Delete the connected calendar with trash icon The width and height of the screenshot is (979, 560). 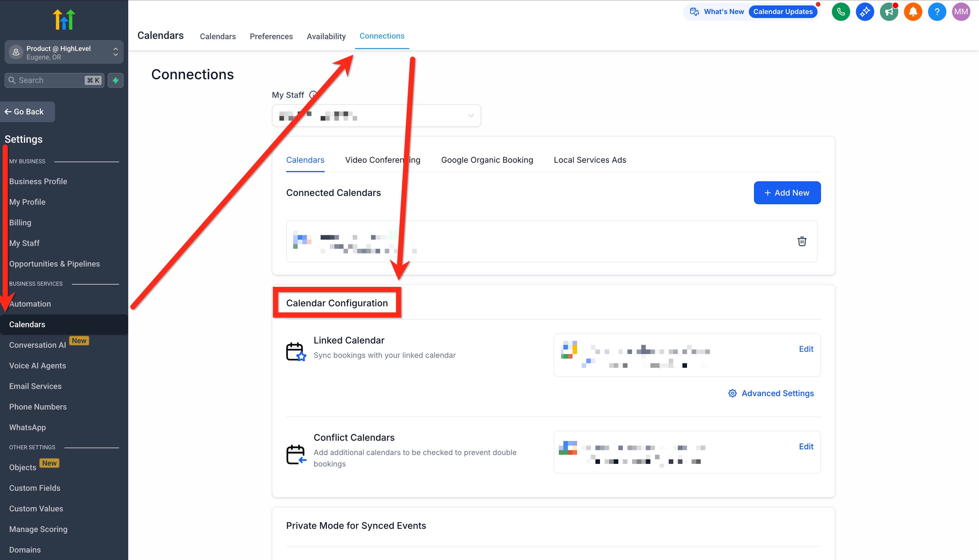[802, 241]
